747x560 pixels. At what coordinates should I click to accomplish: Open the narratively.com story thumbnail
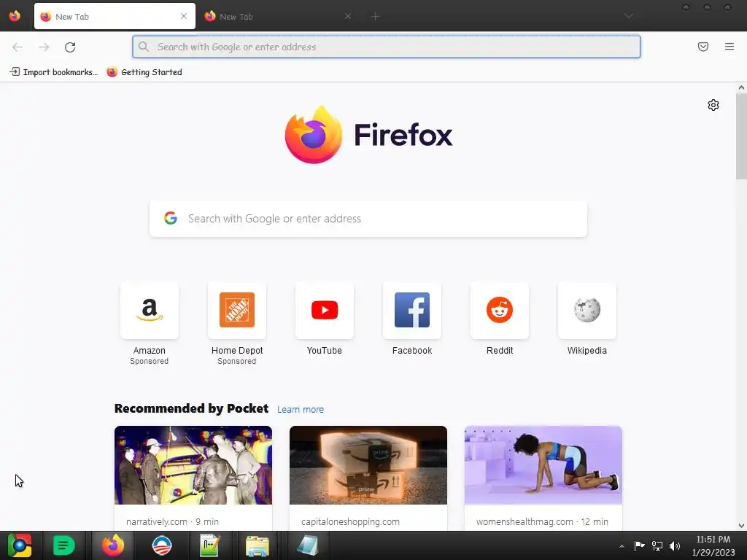pyautogui.click(x=193, y=465)
